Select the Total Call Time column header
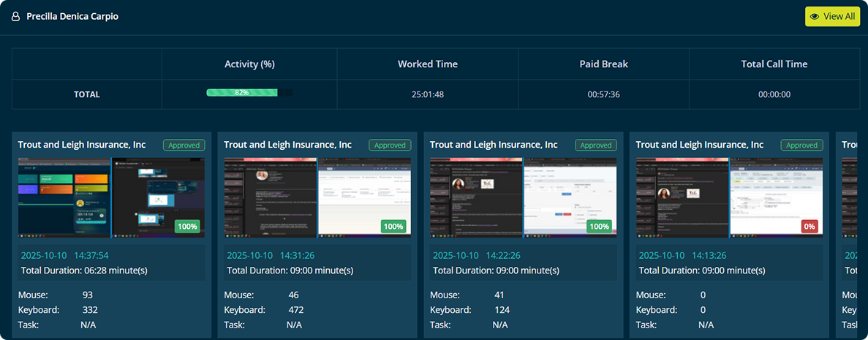 774,64
